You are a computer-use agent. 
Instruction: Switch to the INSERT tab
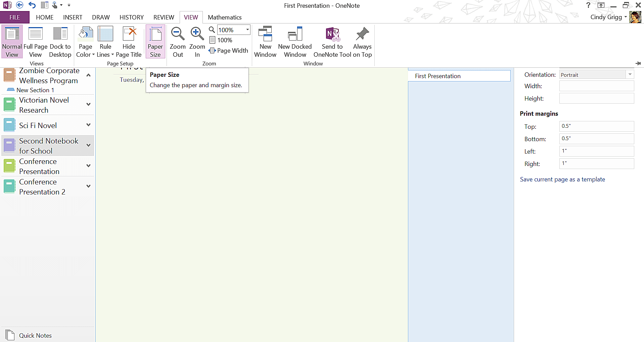pos(73,17)
